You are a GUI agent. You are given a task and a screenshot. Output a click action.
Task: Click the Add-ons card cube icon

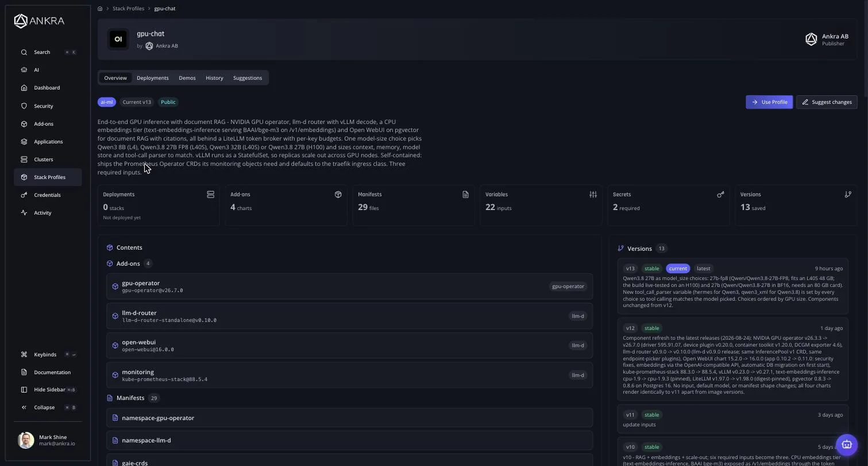tap(338, 195)
